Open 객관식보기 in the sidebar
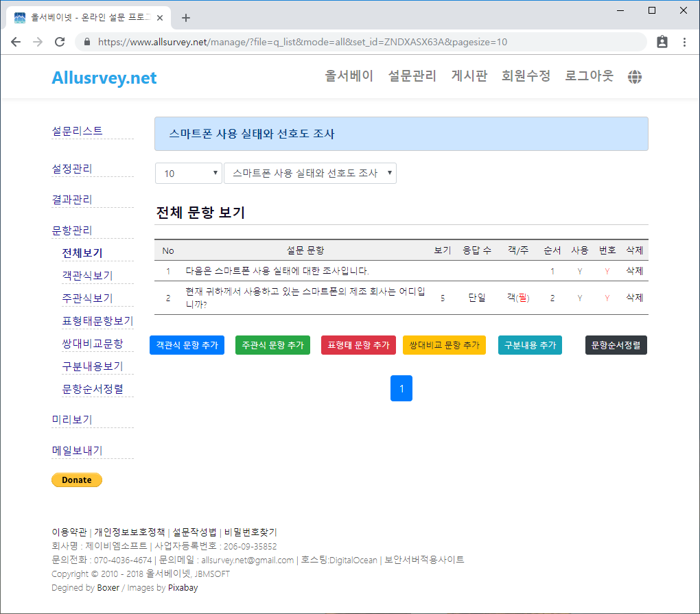 (87, 276)
